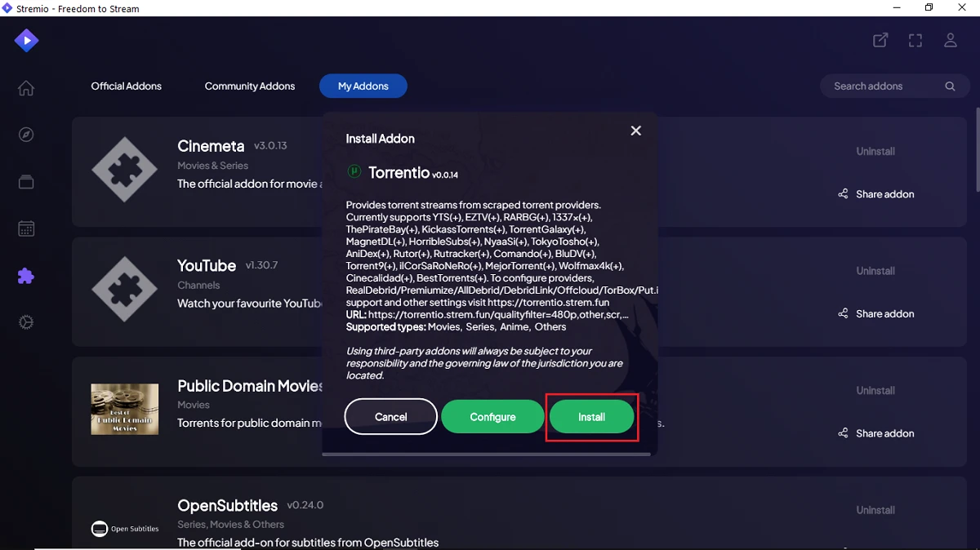Uninstall the Public Domain Movies addon
The width and height of the screenshot is (980, 550).
(x=875, y=390)
